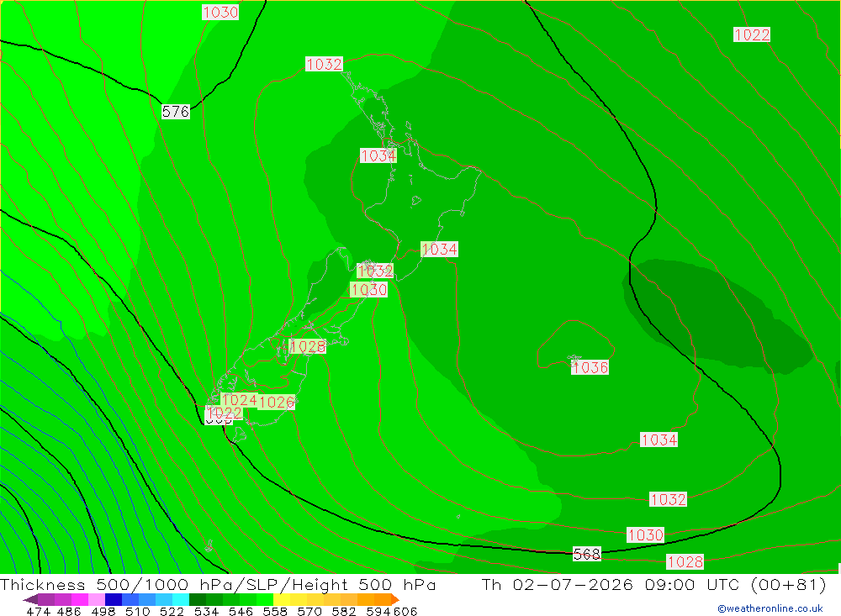Click the 1026 isobar label
The width and height of the screenshot is (841, 616).
(x=276, y=402)
